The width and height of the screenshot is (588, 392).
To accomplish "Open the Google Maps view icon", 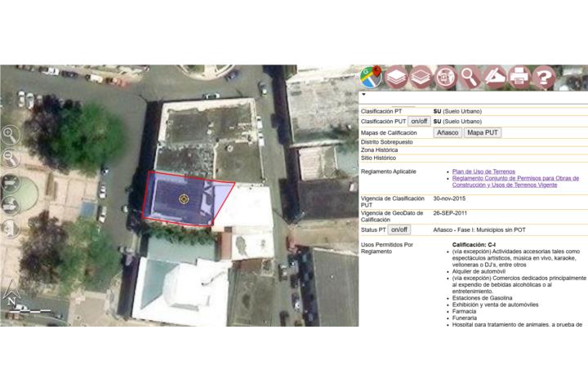I will (372, 77).
